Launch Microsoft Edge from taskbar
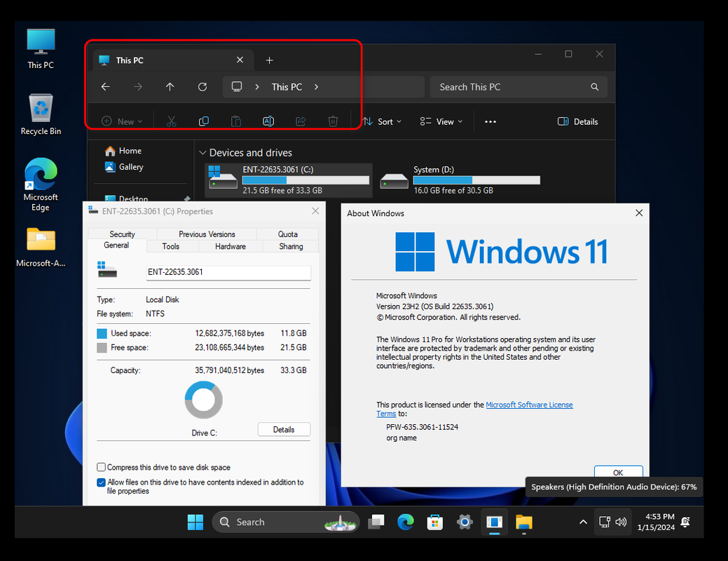The height and width of the screenshot is (561, 728). click(x=405, y=522)
